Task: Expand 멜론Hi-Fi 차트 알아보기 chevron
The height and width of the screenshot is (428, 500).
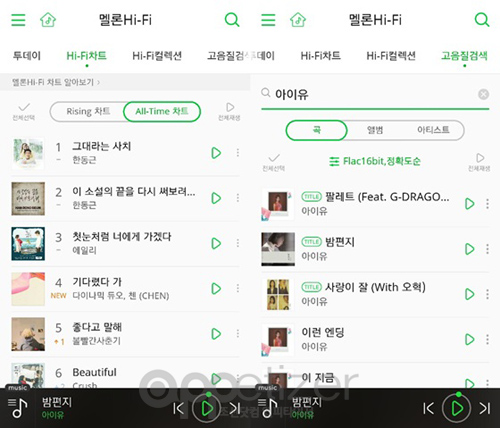Action: pyautogui.click(x=99, y=82)
